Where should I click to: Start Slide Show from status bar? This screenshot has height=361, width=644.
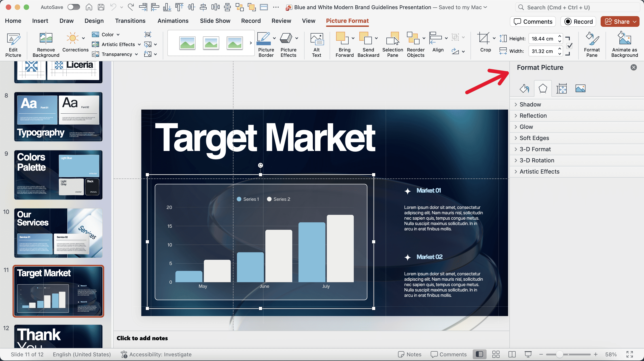(x=528, y=354)
